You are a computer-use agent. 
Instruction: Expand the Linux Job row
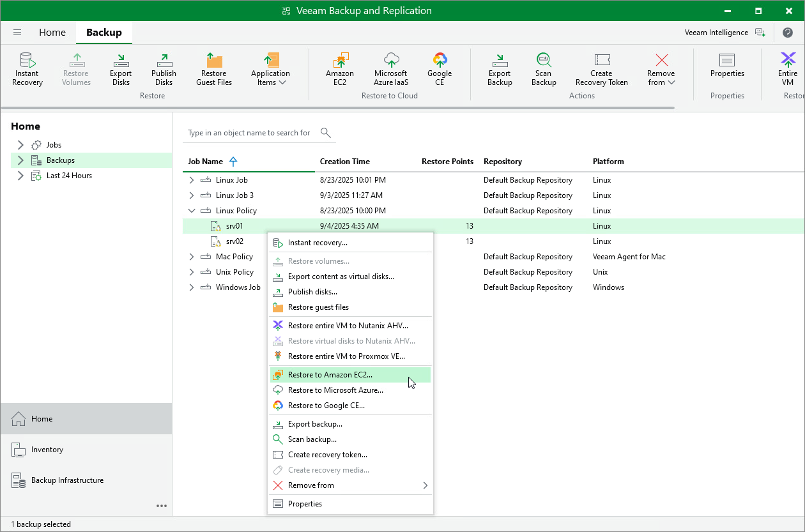click(191, 180)
